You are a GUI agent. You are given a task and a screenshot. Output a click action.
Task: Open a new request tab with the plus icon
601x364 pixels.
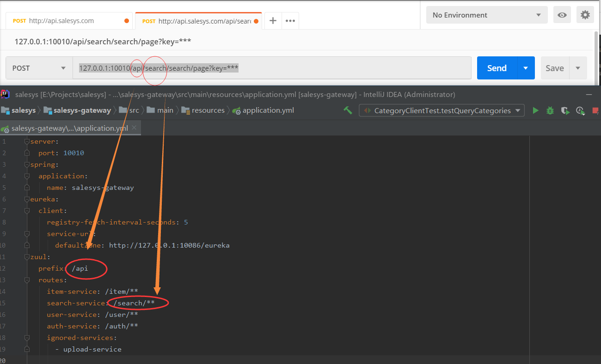click(272, 20)
